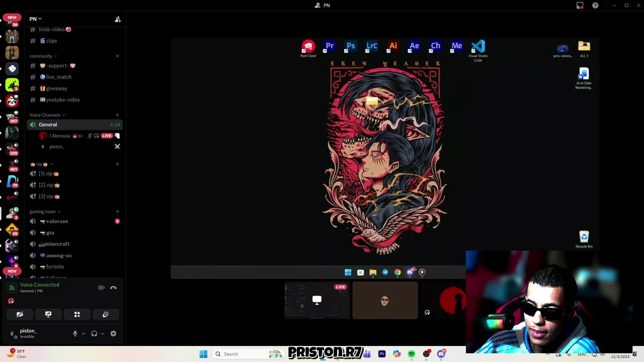
Task: Open noise suppression waveform settings
Action: (x=101, y=288)
